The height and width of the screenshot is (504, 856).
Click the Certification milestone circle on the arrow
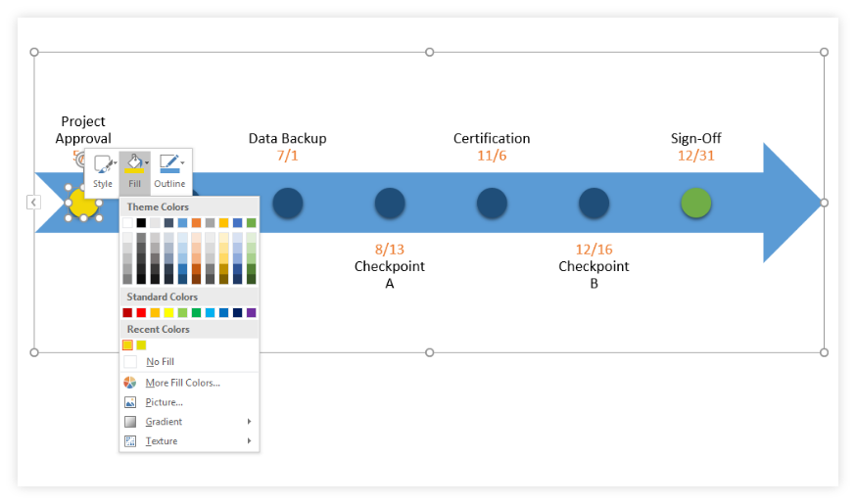[x=492, y=203]
